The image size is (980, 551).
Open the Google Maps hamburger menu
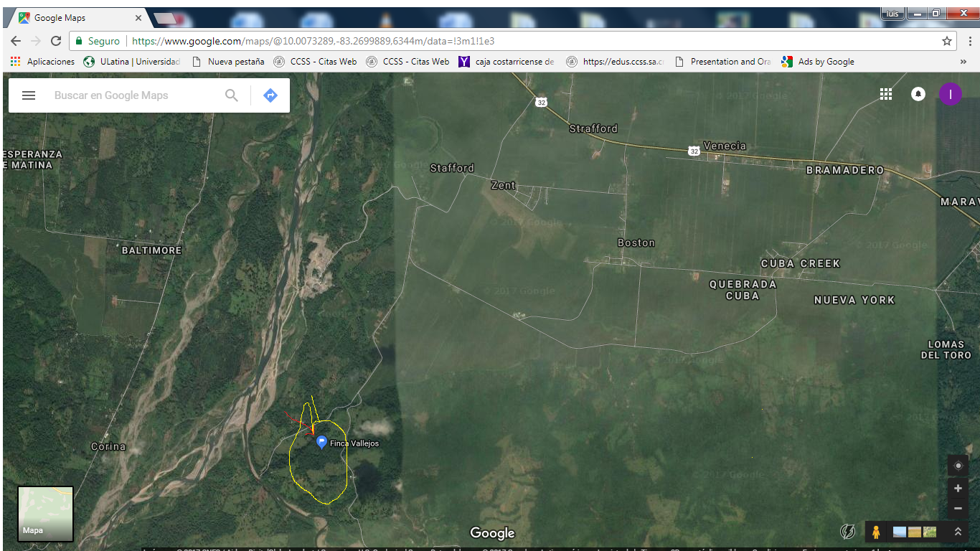(x=29, y=95)
